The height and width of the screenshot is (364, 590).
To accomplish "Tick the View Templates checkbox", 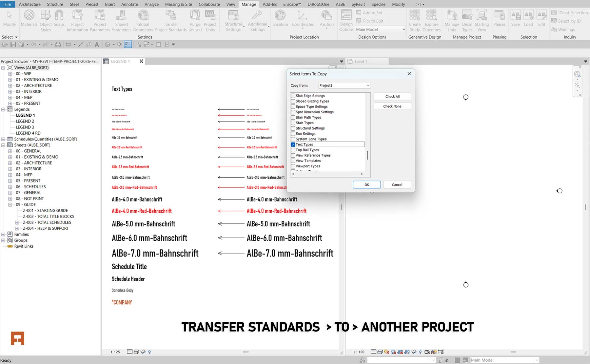I will [293, 161].
